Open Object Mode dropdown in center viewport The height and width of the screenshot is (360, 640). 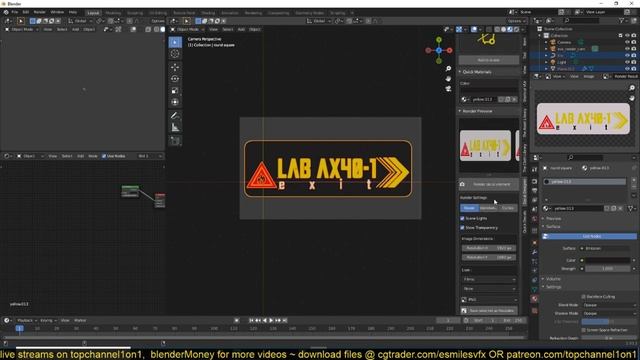pyautogui.click(x=187, y=29)
